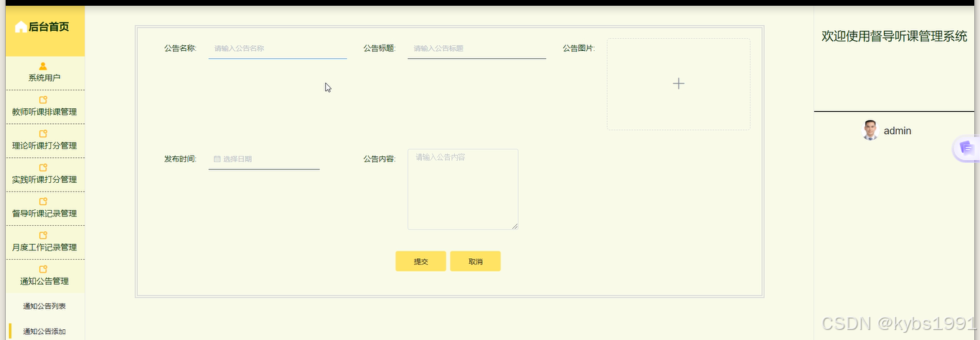
Task: Collapse the 通知公告管理 menu
Action: [44, 276]
